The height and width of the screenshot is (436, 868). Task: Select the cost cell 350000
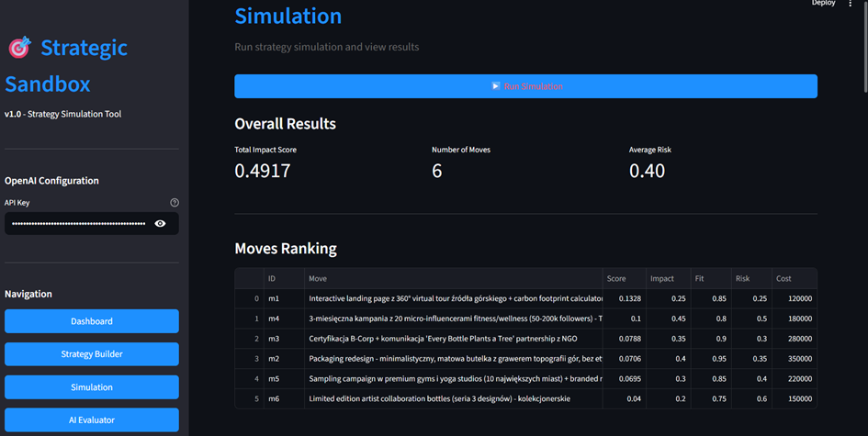pos(795,359)
